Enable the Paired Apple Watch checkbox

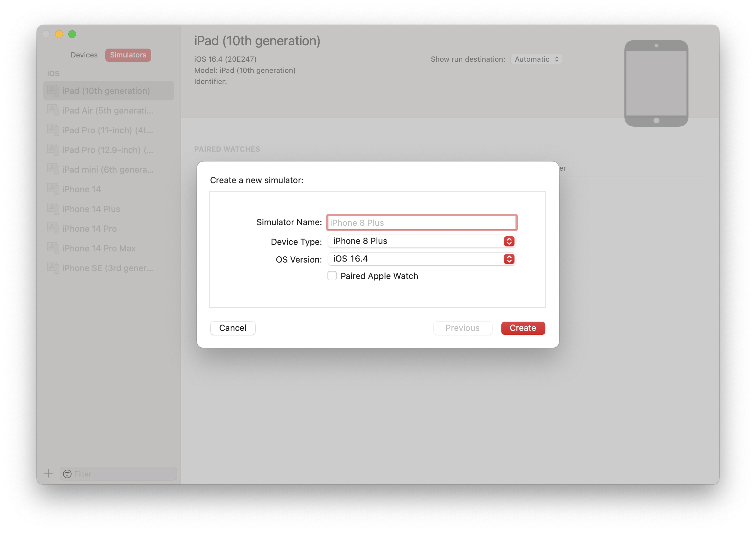point(332,276)
